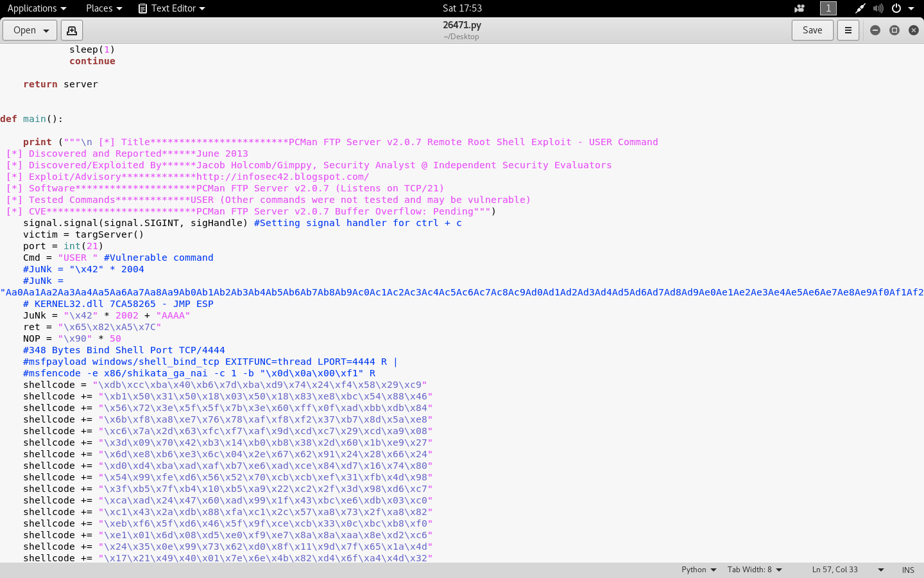Click the shellcode line starting \x56\x72\x3e
924x578 pixels.
228,408
